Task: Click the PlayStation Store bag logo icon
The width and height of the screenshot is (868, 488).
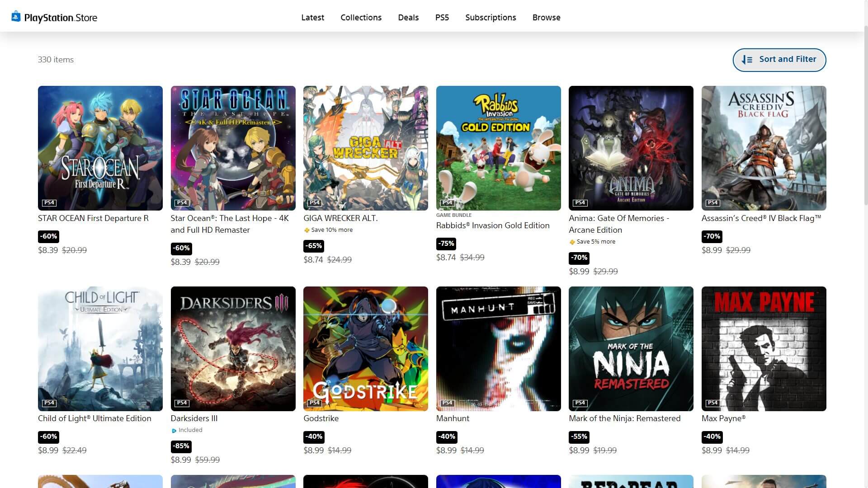Action: click(16, 17)
